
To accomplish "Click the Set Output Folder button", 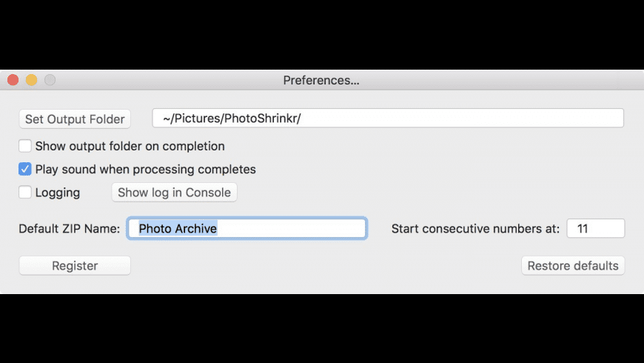I will coord(75,119).
